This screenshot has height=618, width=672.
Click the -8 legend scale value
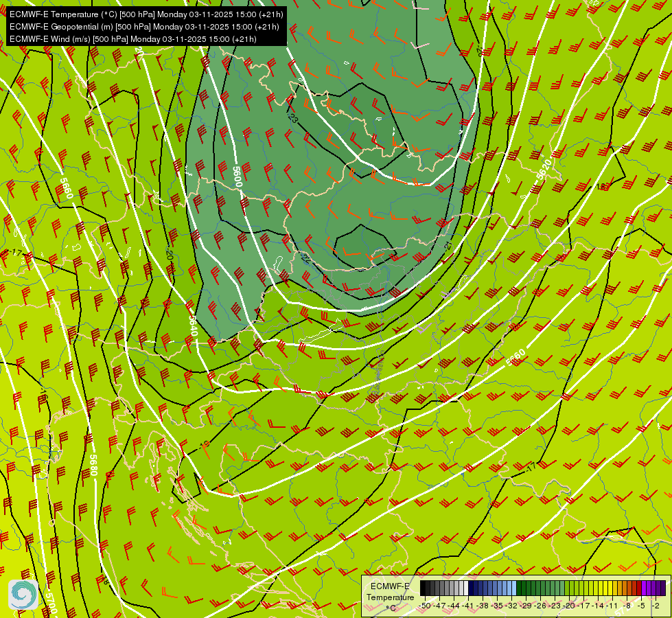(627, 606)
